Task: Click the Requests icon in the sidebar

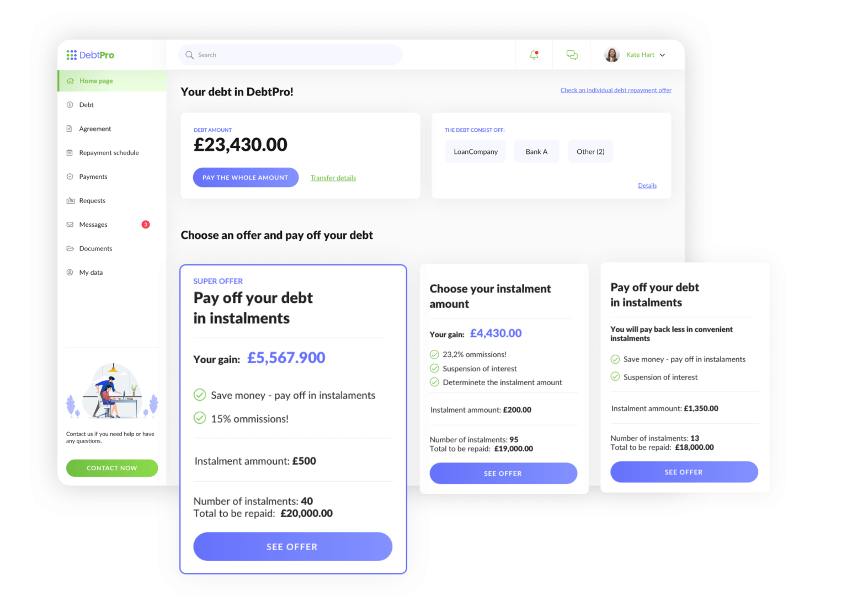Action: [x=70, y=200]
